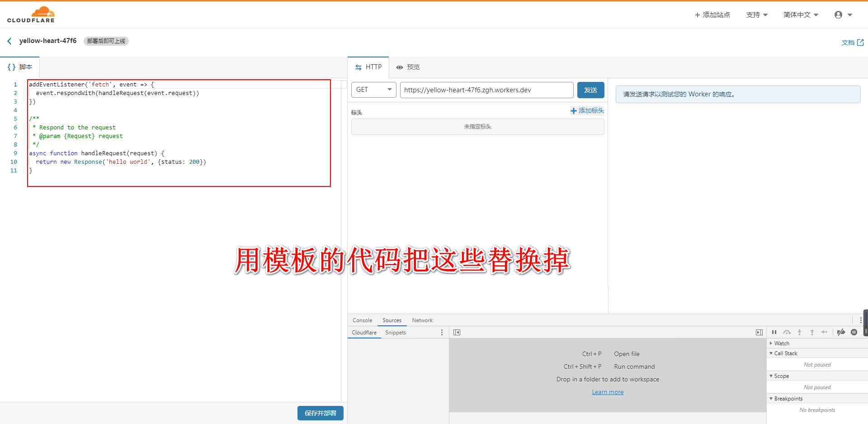Click the Learn more link

(x=608, y=392)
